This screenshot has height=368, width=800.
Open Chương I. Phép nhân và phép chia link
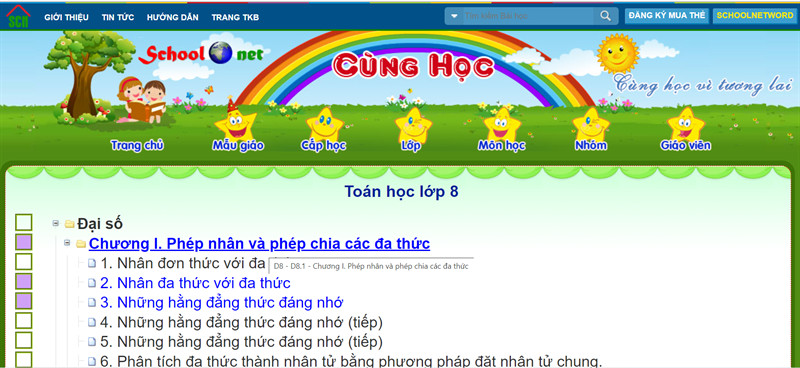pyautogui.click(x=259, y=244)
